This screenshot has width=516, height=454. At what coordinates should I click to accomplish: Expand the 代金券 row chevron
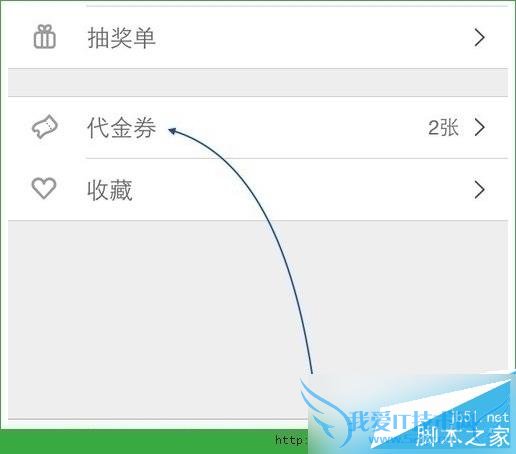[x=479, y=127]
